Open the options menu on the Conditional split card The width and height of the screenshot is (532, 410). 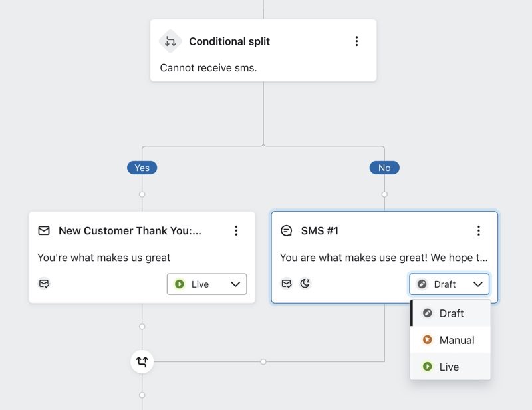coord(357,41)
